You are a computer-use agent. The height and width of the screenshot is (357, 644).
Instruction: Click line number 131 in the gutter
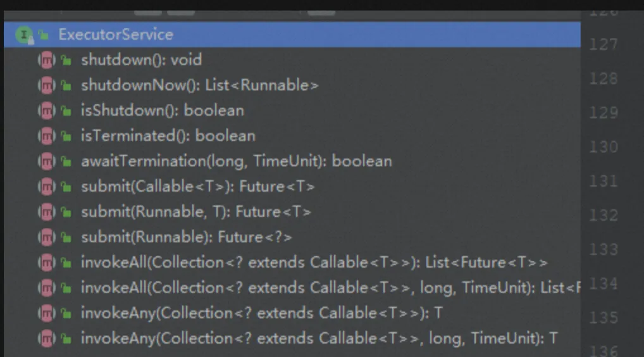[x=603, y=181]
